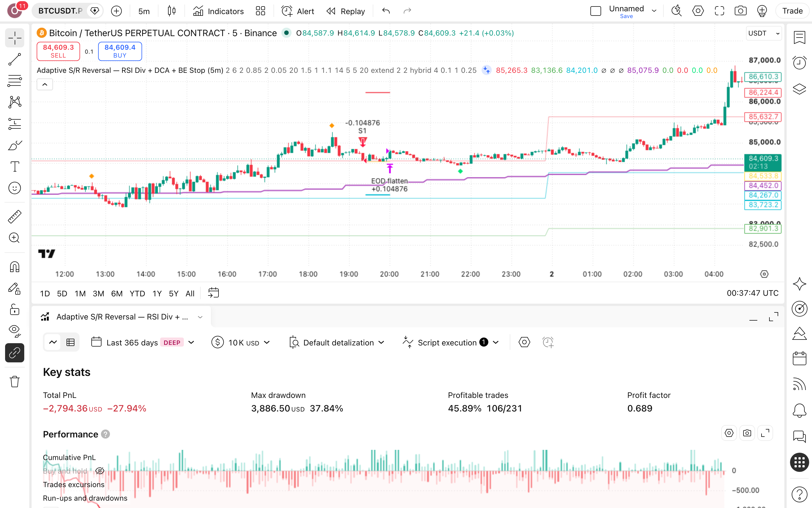Viewport: 812px width, 508px height.
Task: Click the Indicators button
Action: coord(219,11)
